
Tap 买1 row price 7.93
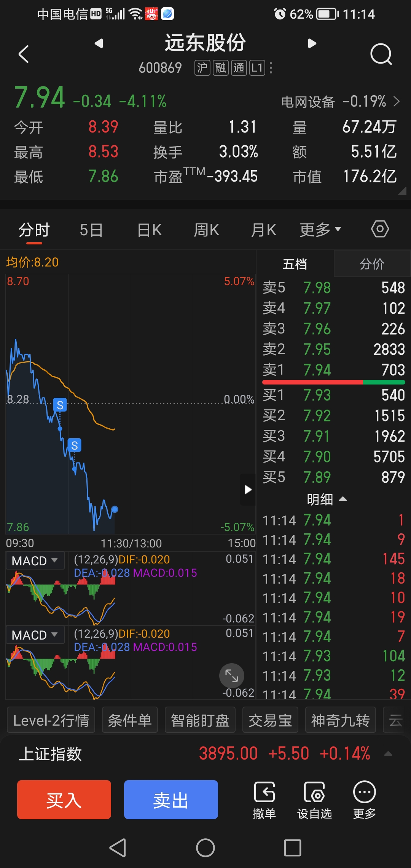(x=317, y=395)
